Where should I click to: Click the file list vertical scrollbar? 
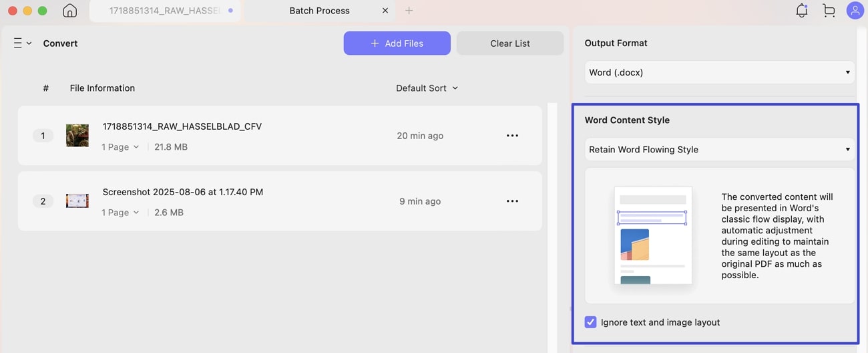tap(552, 227)
